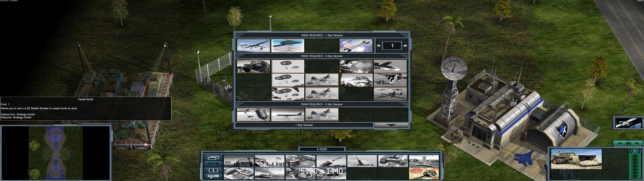
Task: Click the top overlapping-rectangles command bar button
Action: coord(213,158)
